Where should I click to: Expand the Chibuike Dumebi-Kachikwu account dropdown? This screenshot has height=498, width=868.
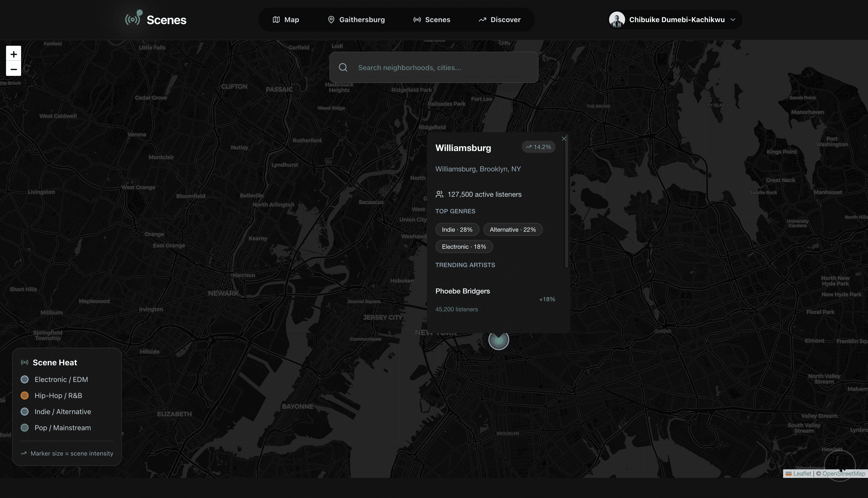pos(733,20)
